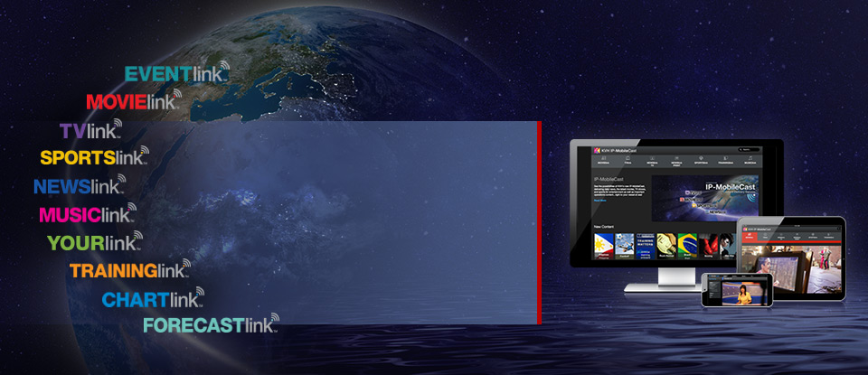Click the IP-MobileCast banner on the monitor

706,199
